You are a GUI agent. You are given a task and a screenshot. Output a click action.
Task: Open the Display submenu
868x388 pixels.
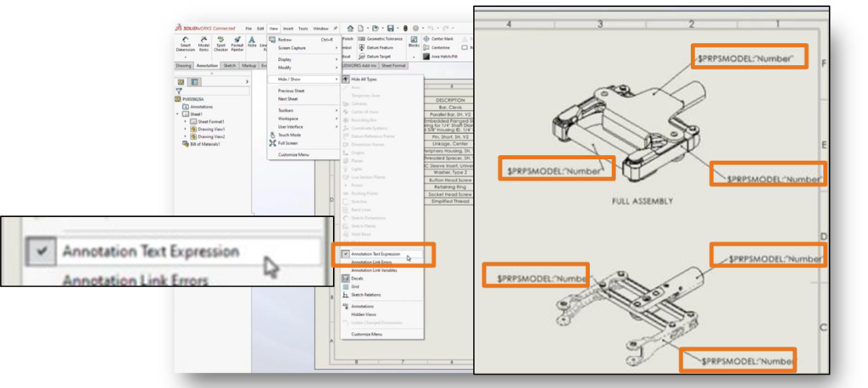click(303, 59)
